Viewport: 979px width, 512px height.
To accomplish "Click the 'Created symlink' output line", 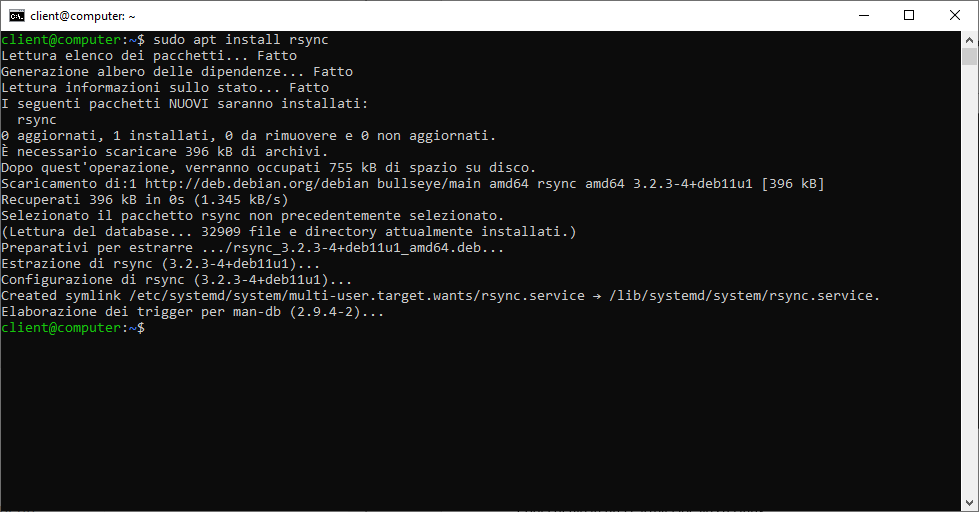I will click(x=440, y=296).
